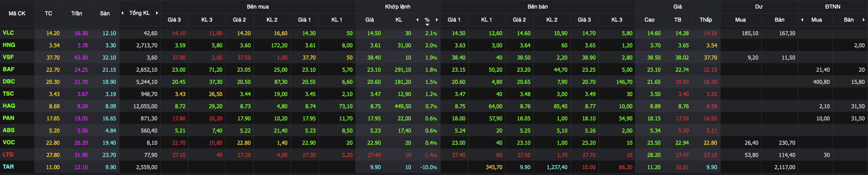This screenshot has width=868, height=175.
Task: Select HAG stock symbol
Action: [x=9, y=106]
